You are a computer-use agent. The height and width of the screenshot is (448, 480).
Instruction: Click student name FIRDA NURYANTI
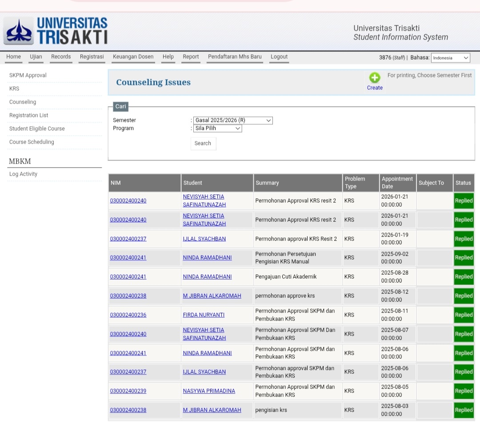point(204,315)
